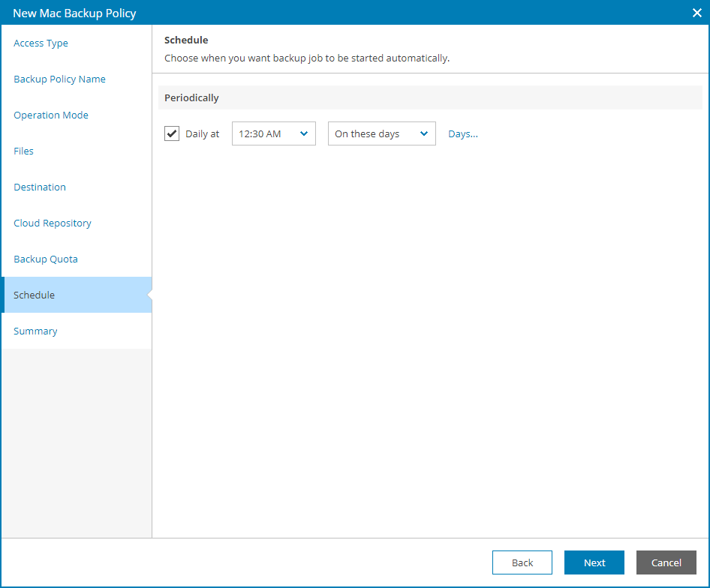Toggle the daily backup schedule off
The image size is (710, 588).
click(x=171, y=133)
